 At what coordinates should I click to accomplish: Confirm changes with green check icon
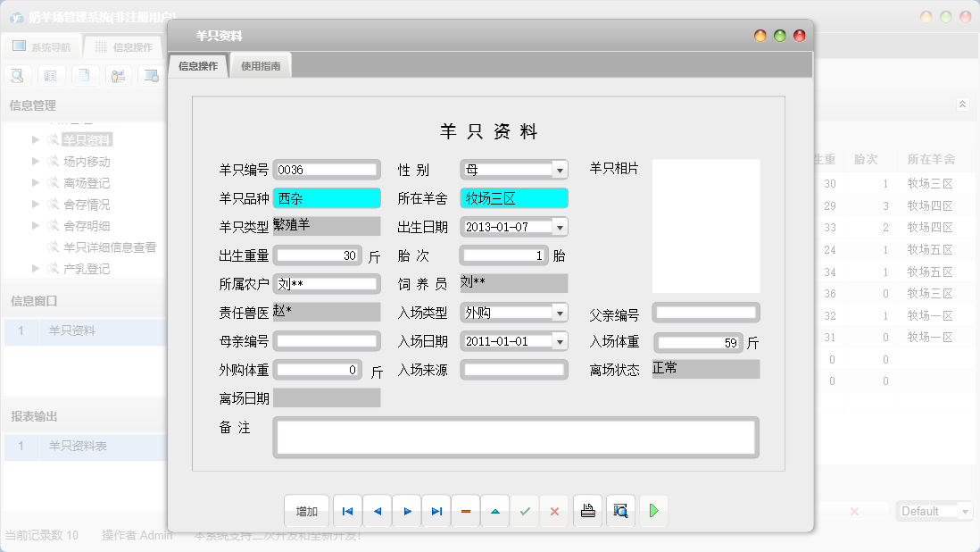coord(525,510)
